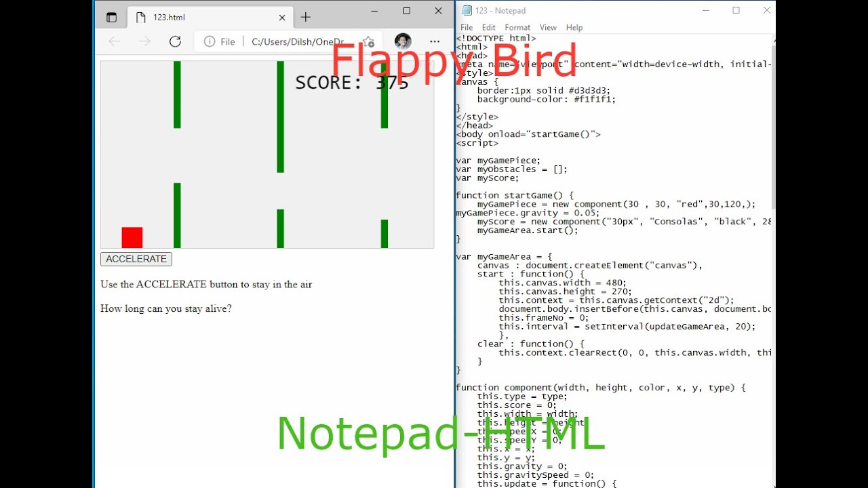Click 'this.gravity = 0;' line in Notepad
Viewport: 868px width, 488px height.
pos(522,466)
